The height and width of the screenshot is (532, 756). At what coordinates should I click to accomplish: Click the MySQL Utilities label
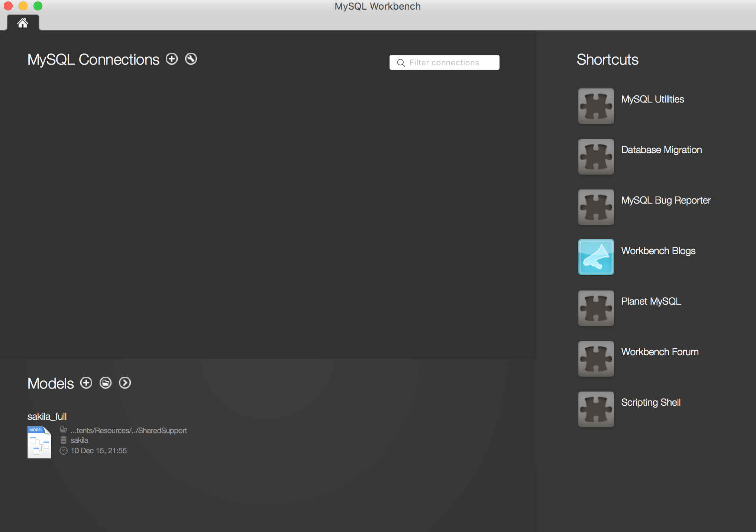coord(652,99)
